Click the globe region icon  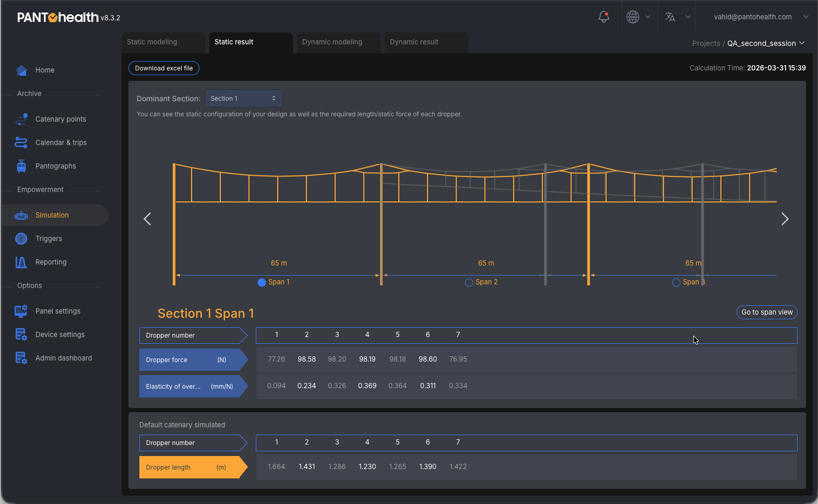pos(633,17)
